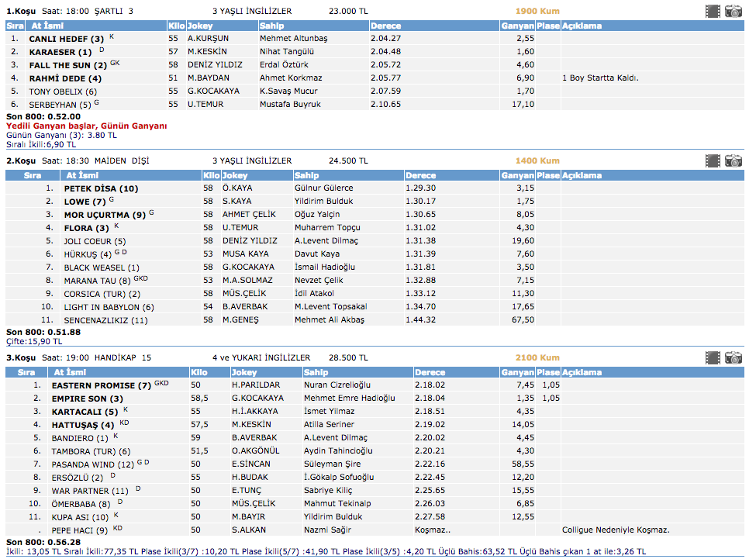Select jockey O.AKGÖNÜL
Screen dimensions: 756x559
(x=254, y=451)
